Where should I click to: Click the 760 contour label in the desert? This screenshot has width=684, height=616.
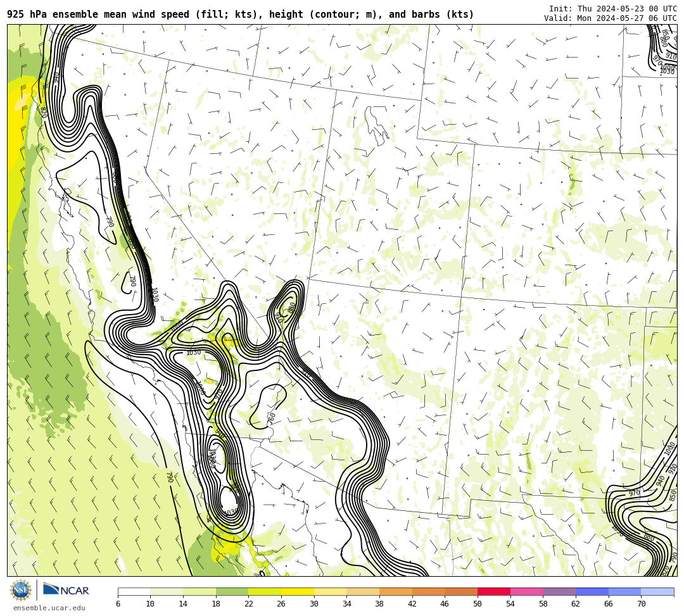pos(271,417)
